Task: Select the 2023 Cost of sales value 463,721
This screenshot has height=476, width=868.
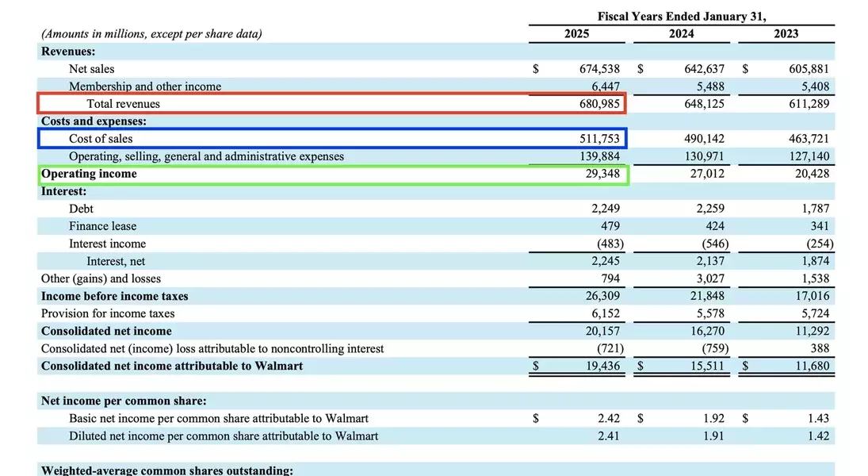Action: [809, 139]
